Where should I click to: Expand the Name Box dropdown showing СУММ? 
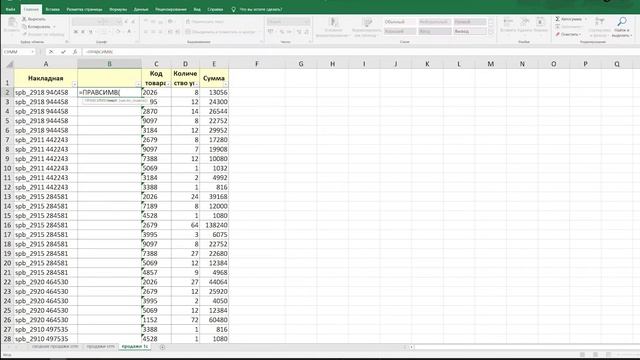pyautogui.click(x=32, y=52)
